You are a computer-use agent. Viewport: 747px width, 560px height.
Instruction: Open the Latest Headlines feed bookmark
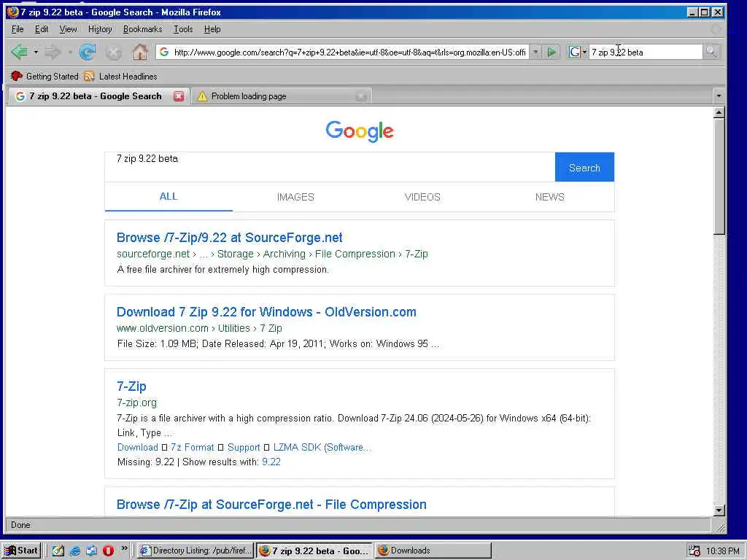(120, 76)
